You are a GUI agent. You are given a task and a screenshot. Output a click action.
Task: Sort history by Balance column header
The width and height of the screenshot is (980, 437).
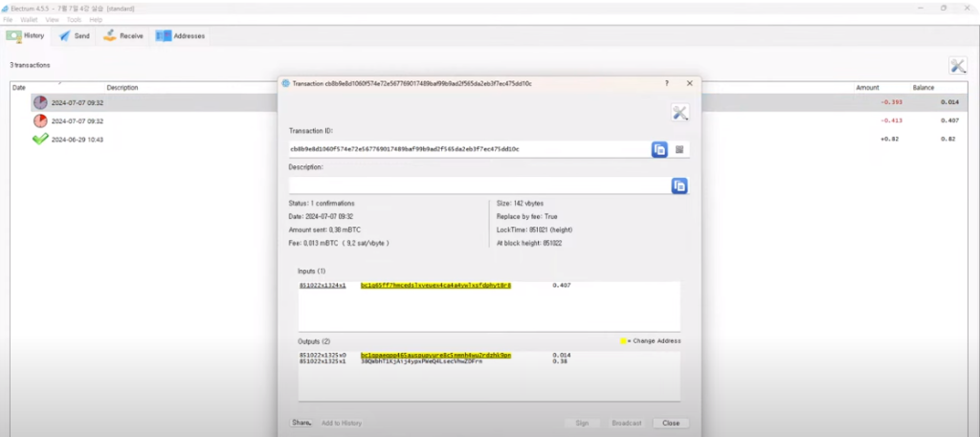pyautogui.click(x=924, y=87)
